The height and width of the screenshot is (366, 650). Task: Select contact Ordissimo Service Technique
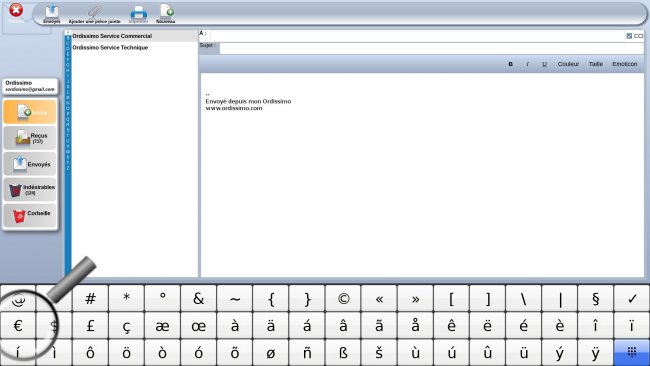(110, 48)
